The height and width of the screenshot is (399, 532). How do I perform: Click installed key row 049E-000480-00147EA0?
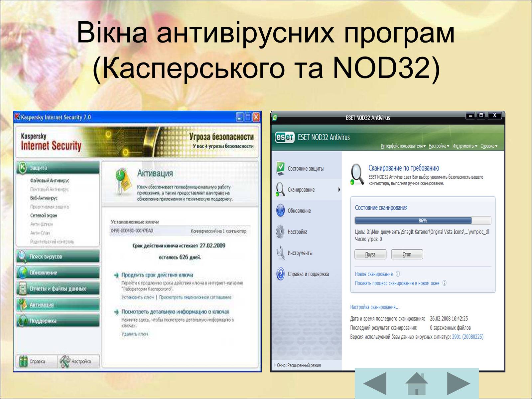pos(180,231)
